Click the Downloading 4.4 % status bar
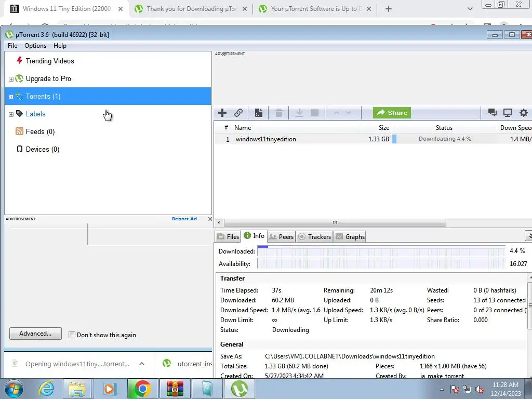 (444, 139)
